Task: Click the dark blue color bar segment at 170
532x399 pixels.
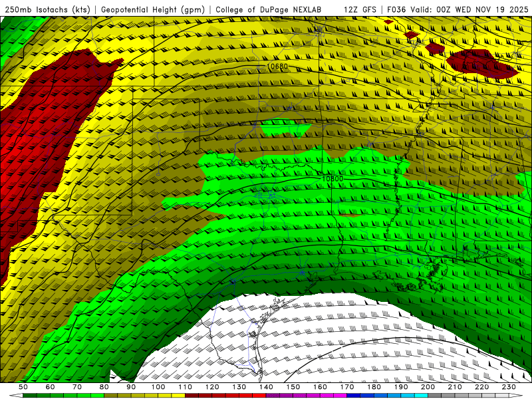Action: coord(354,395)
